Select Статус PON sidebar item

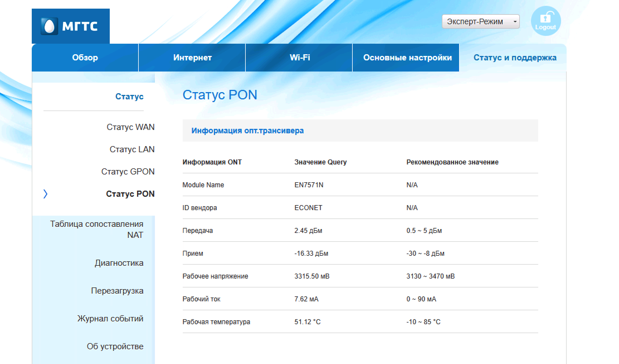pyautogui.click(x=130, y=194)
